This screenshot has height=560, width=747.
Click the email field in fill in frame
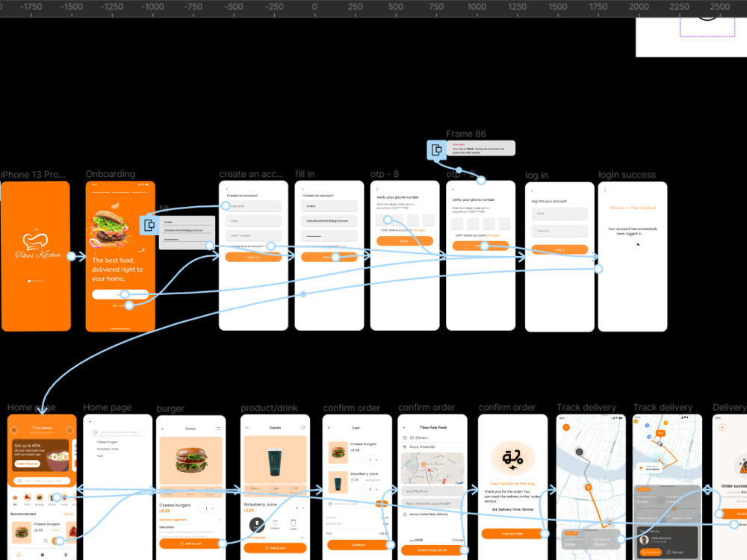coord(329,221)
